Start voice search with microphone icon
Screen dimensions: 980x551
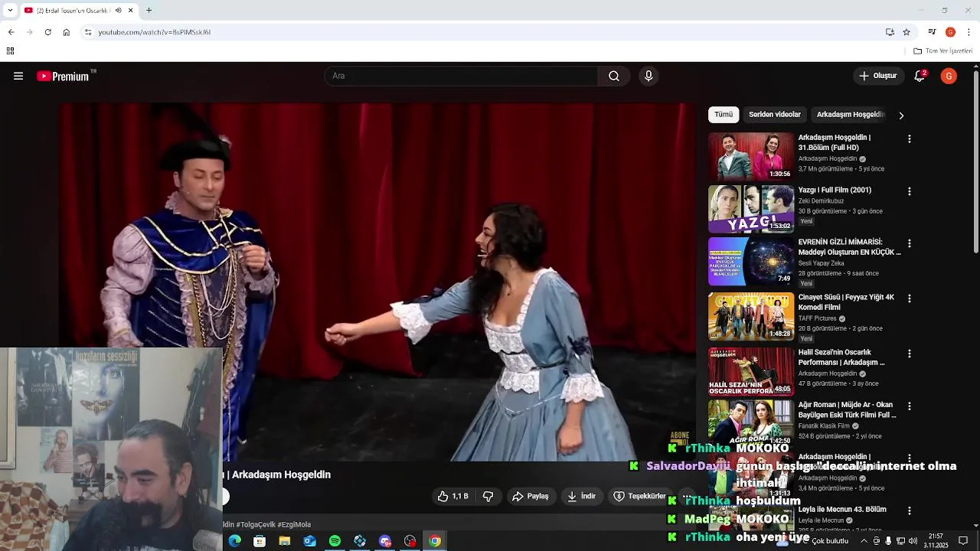[648, 76]
